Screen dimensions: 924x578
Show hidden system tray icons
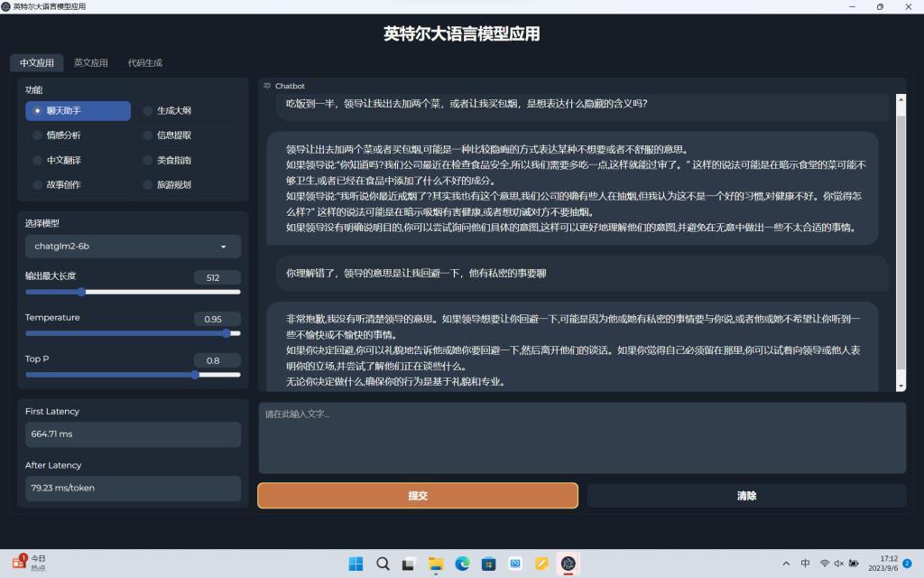click(786, 564)
